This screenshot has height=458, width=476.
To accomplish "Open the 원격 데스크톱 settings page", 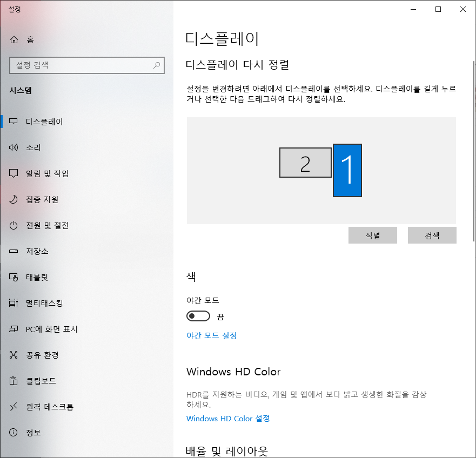I will click(50, 407).
